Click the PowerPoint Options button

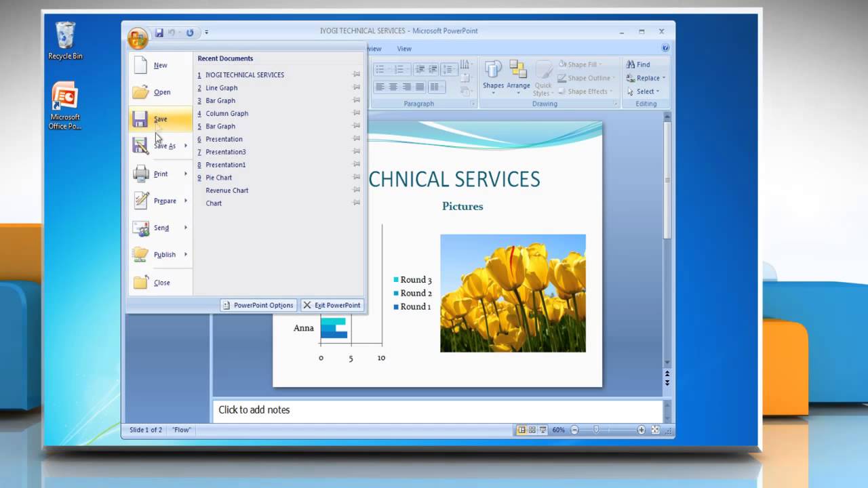258,305
